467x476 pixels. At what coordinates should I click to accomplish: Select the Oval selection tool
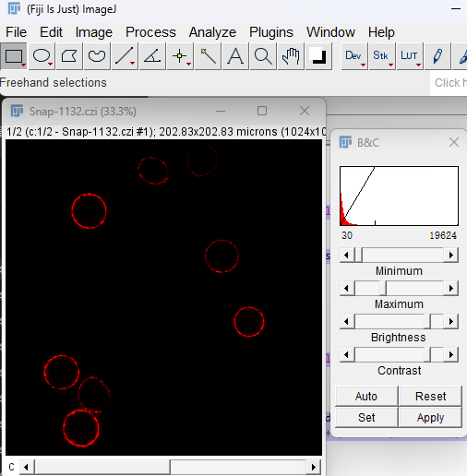coord(42,56)
